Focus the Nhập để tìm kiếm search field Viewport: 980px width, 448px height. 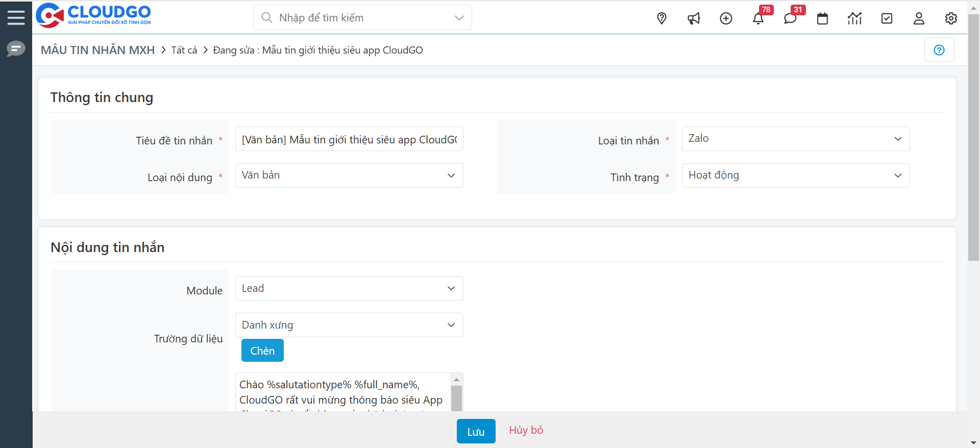[x=362, y=18]
